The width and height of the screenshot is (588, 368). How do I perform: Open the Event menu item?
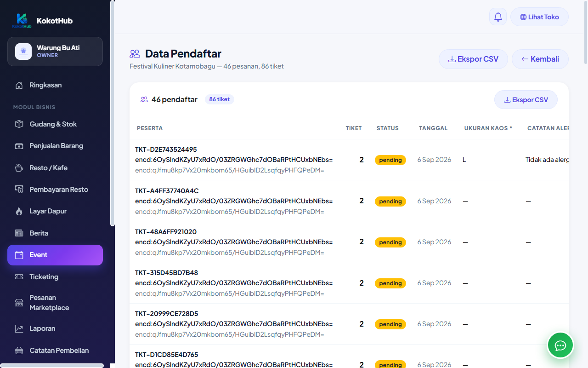[x=55, y=255]
